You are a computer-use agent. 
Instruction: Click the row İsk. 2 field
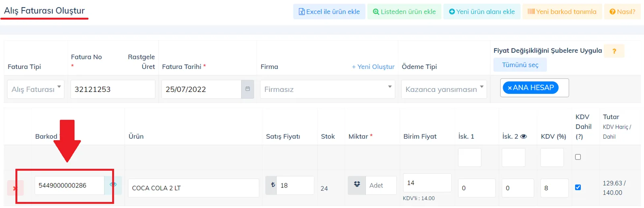(518, 188)
